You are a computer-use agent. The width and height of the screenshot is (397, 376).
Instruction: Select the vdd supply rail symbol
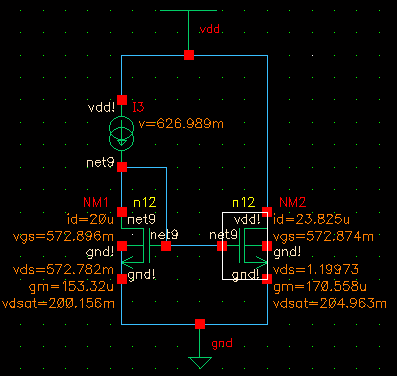pos(189,11)
